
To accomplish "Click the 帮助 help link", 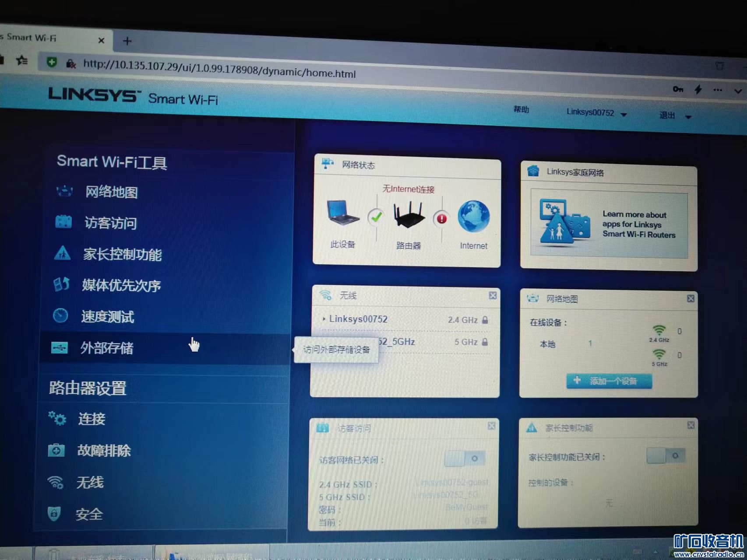I will pyautogui.click(x=521, y=109).
